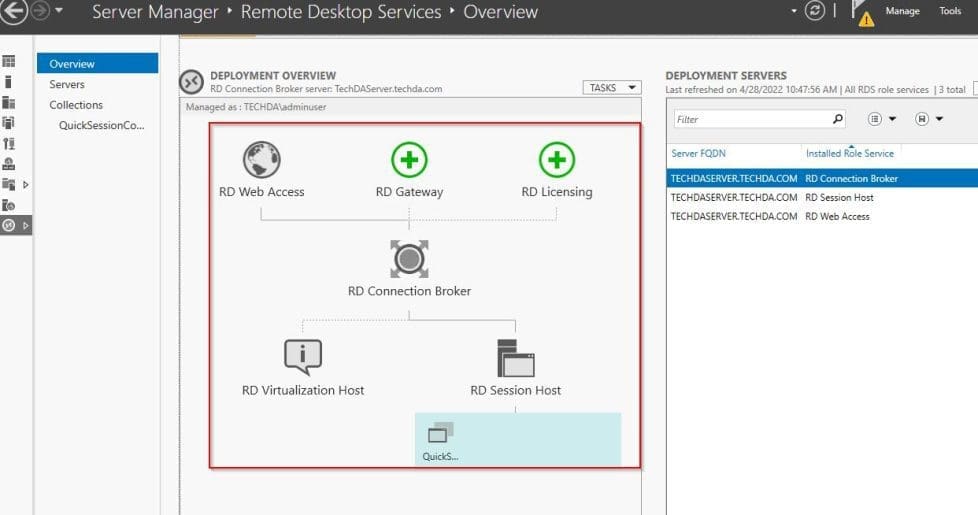The height and width of the screenshot is (515, 978).
Task: Select the RD Connection Broker icon
Action: (x=409, y=259)
